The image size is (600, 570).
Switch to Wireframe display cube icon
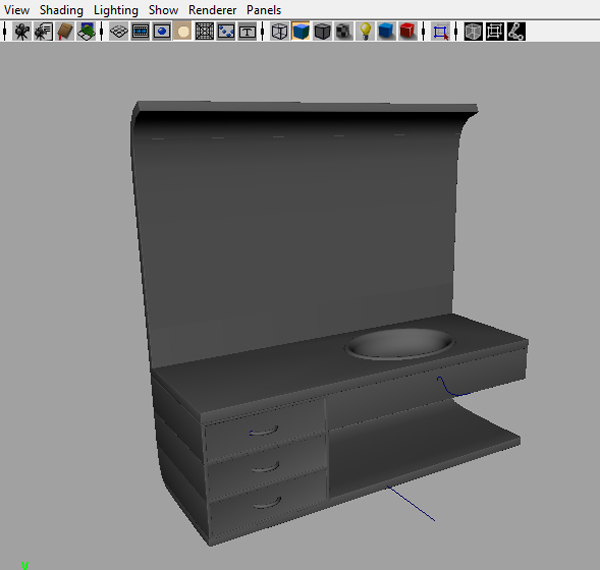(x=279, y=31)
